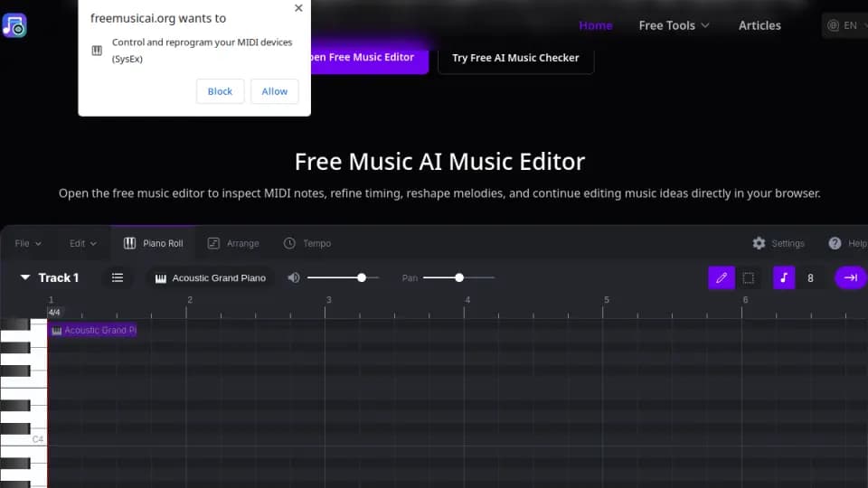Open the Edit menu
This screenshot has width=868, height=488.
click(x=82, y=243)
